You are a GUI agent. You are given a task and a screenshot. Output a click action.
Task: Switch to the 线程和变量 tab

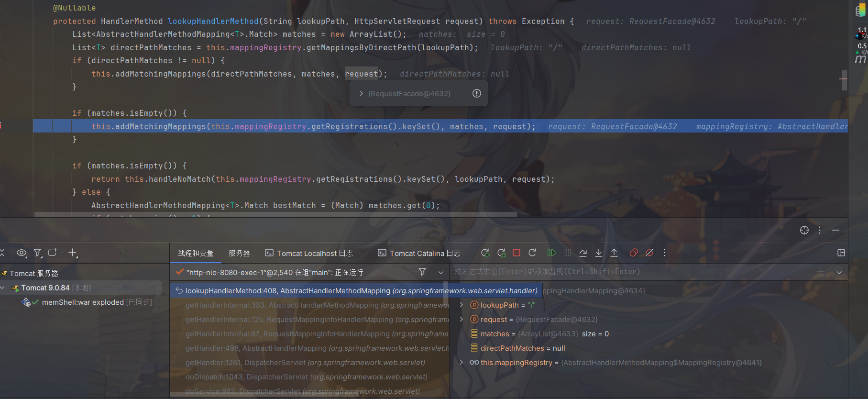(x=196, y=253)
